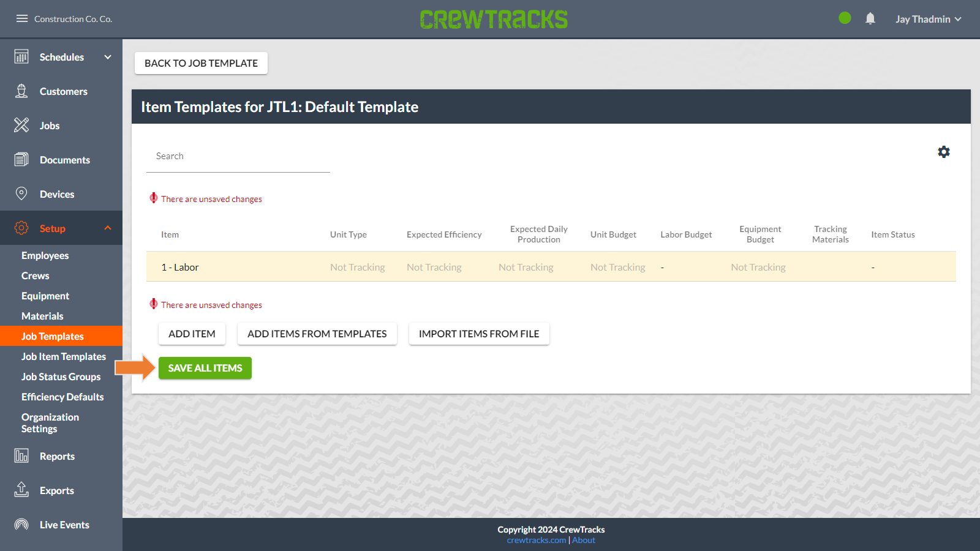Screen dimensions: 980x551
Task: Open the notifications bell
Action: (x=870, y=18)
